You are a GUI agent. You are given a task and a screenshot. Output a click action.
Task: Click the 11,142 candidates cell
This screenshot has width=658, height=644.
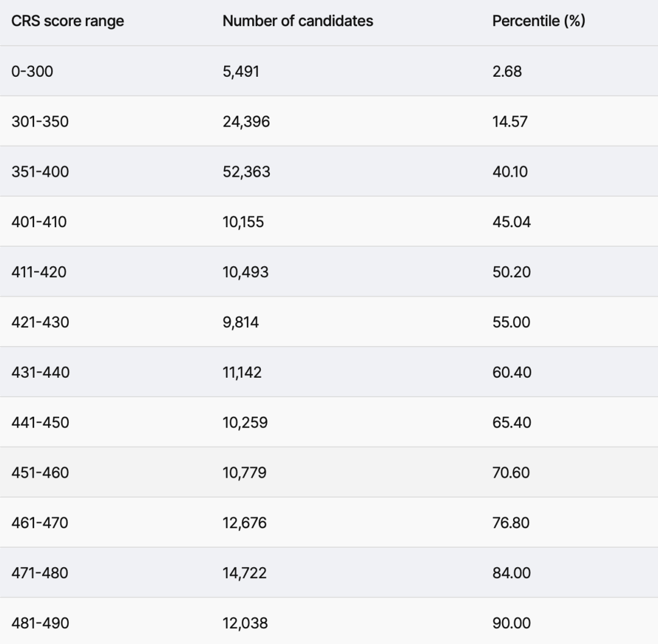pos(242,372)
